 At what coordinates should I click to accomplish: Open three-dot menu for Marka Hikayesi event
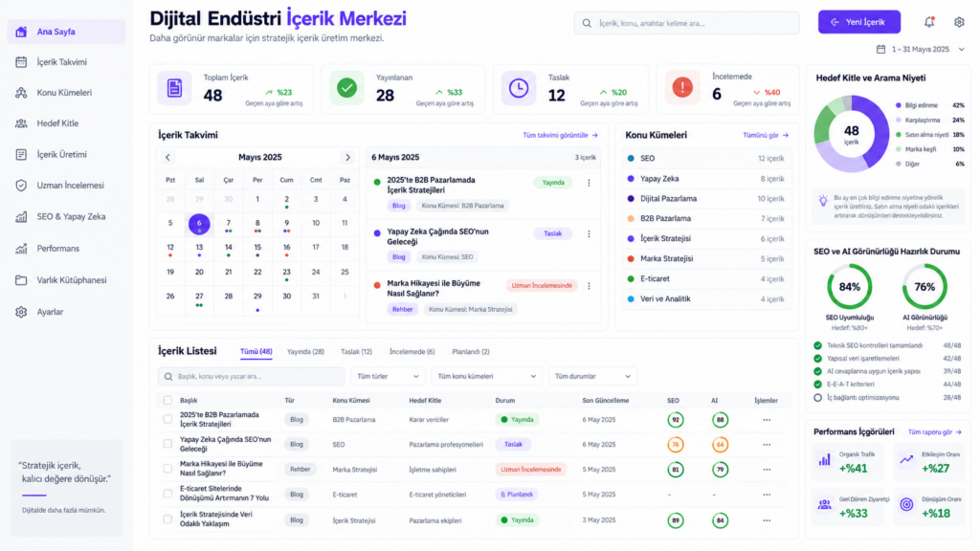589,285
